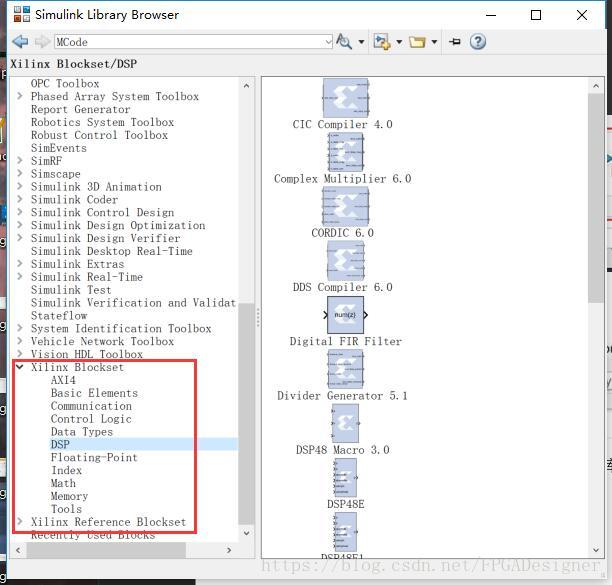Screen dimensions: 612x585
Task: Click the search binoculars icon
Action: 344,41
